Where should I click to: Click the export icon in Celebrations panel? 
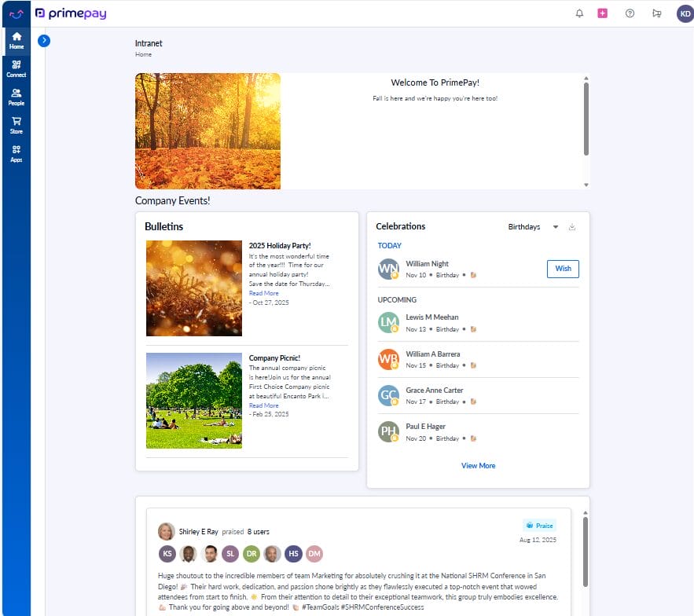tap(573, 227)
